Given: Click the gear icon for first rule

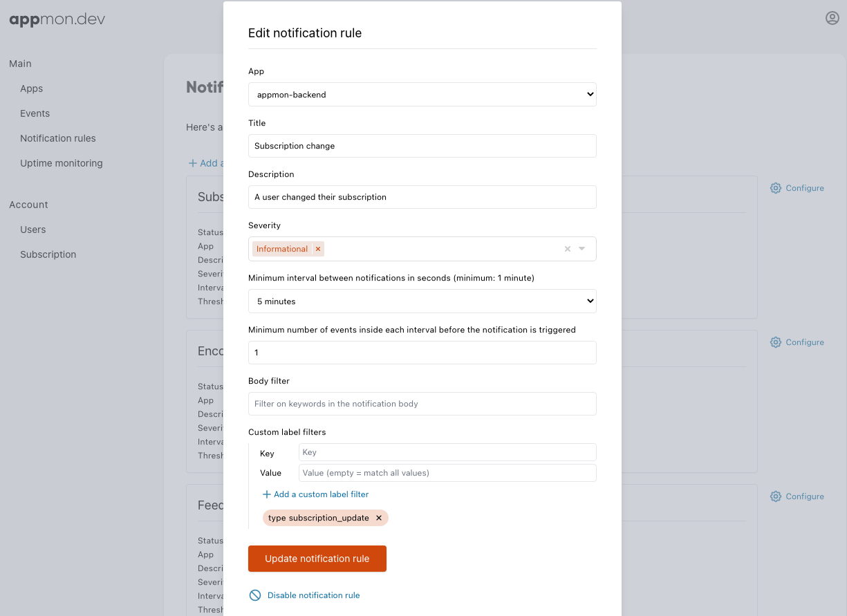Looking at the screenshot, I should tap(776, 188).
